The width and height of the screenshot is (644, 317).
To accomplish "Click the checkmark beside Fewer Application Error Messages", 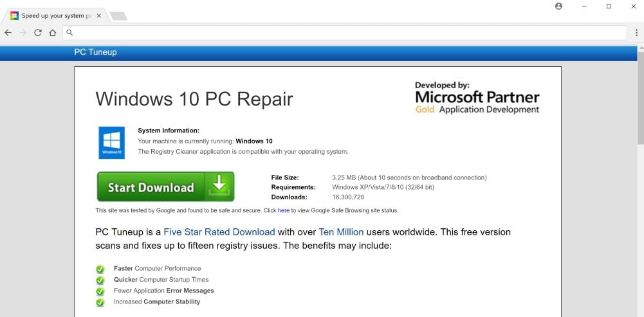I will coord(100,291).
